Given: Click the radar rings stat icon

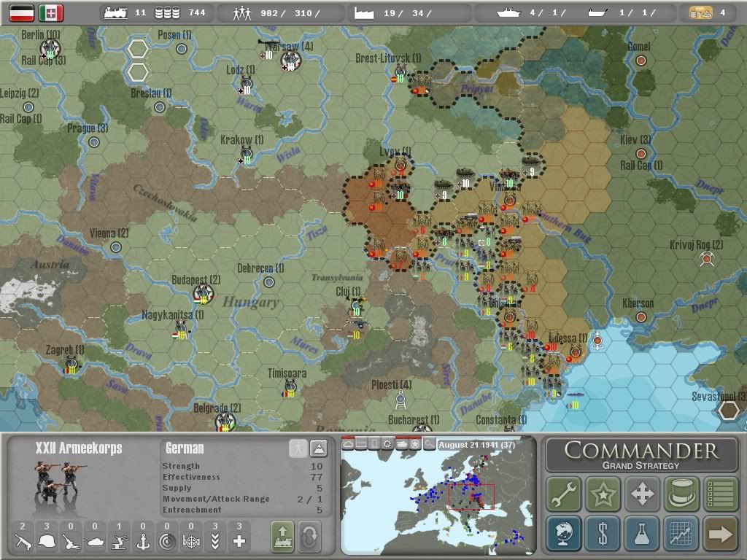Looking at the screenshot, I should click(x=167, y=542).
